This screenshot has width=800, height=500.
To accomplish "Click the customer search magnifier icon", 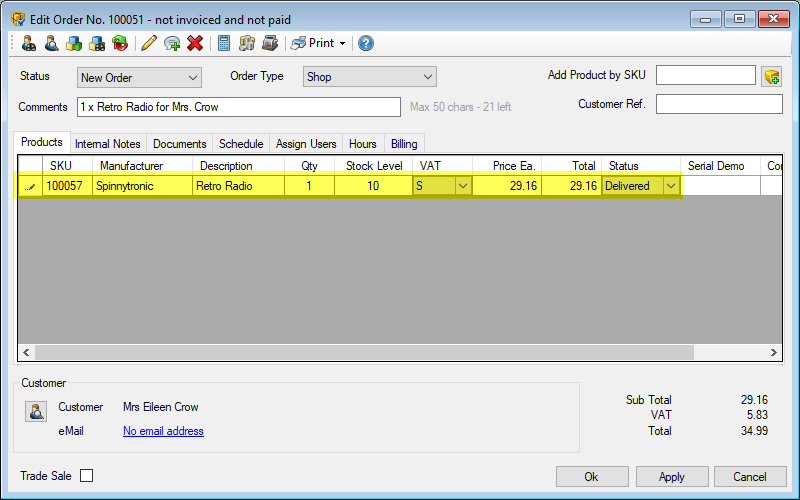I will pyautogui.click(x=51, y=43).
